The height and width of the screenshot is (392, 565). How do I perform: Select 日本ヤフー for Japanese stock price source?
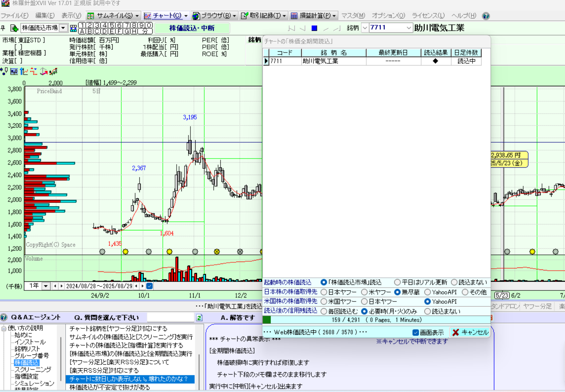tap(324, 292)
